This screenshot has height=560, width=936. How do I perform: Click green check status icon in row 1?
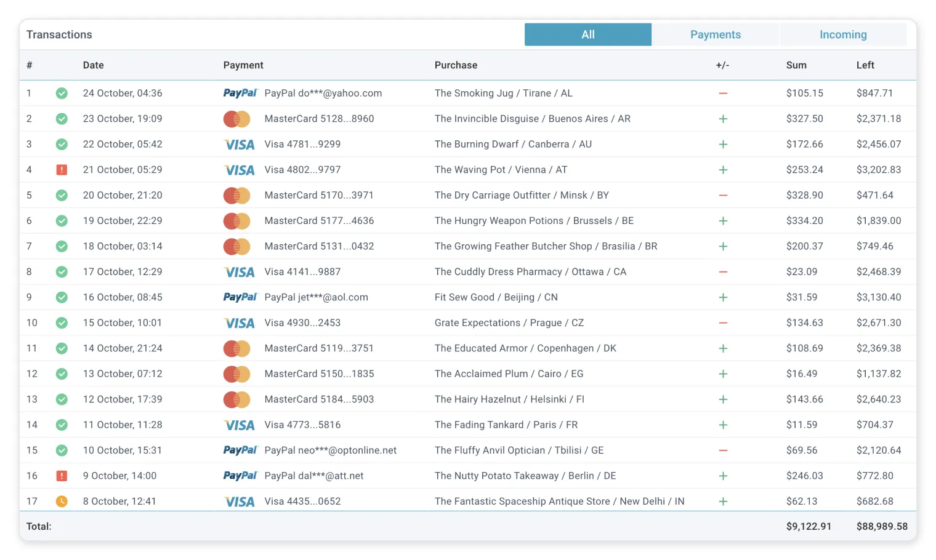point(62,94)
